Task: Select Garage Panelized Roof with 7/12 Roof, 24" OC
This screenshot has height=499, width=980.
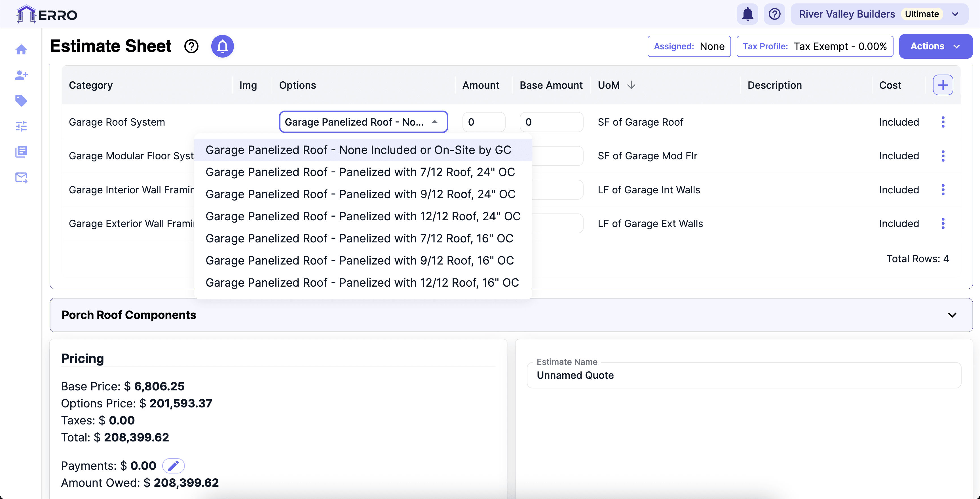Action: [360, 172]
